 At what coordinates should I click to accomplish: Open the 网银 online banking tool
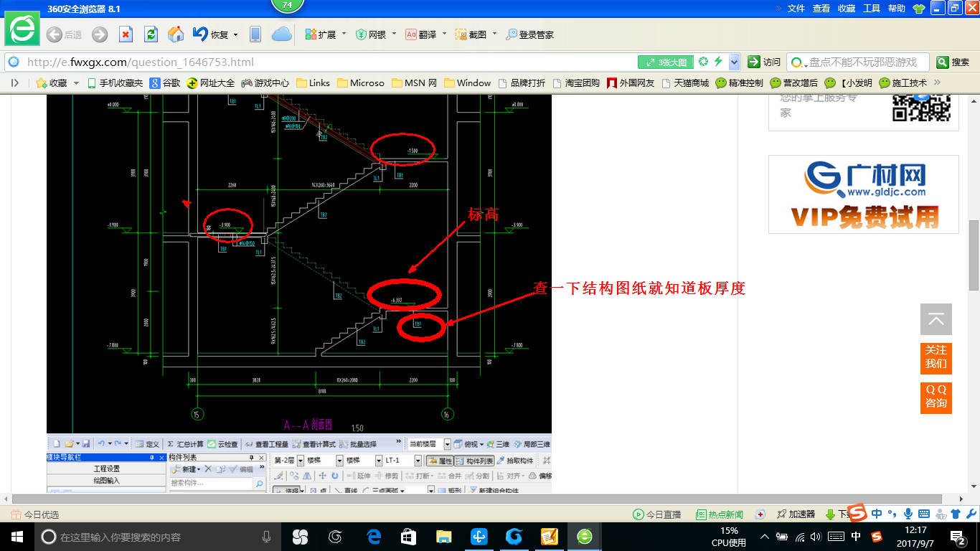tap(371, 34)
